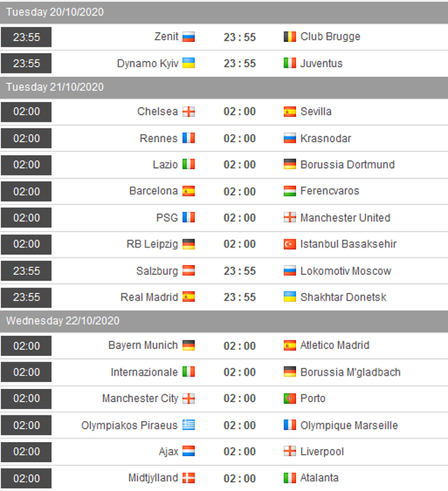This screenshot has width=448, height=491.
Task: Open the Real Madrid team link
Action: coord(149,297)
